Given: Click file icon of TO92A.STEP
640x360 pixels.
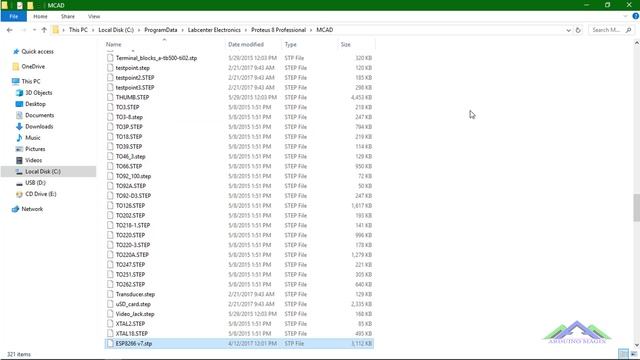Looking at the screenshot, I should 110,186.
